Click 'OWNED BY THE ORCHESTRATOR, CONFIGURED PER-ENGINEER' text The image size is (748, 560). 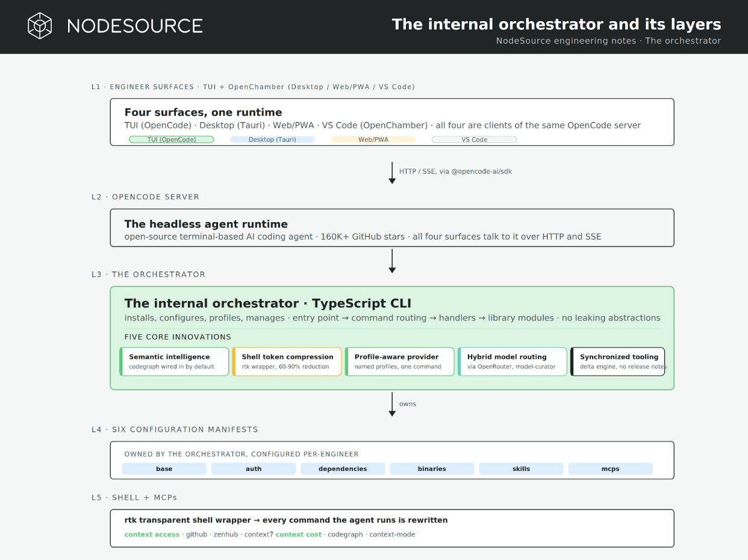pos(242,454)
